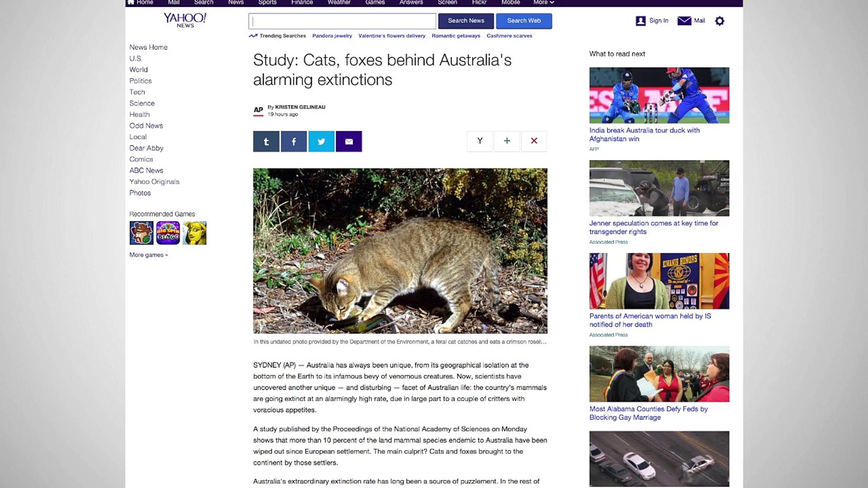Click the feral cat article photo

[400, 251]
